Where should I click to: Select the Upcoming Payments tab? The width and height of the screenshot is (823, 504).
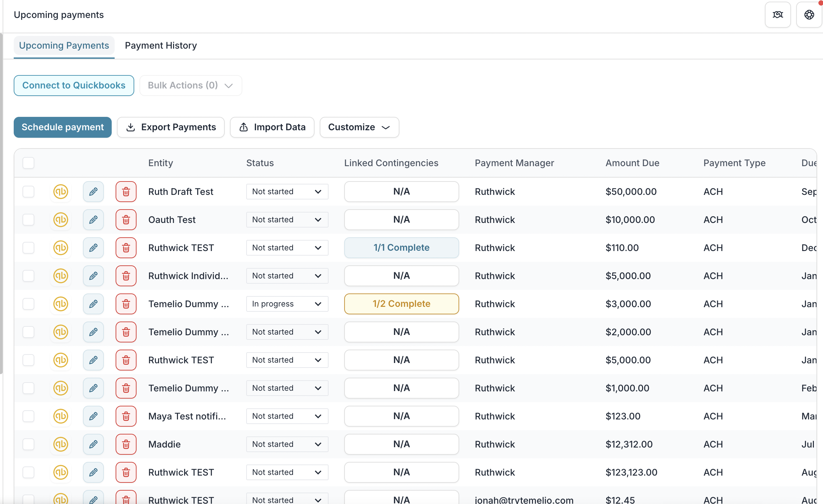64,45
